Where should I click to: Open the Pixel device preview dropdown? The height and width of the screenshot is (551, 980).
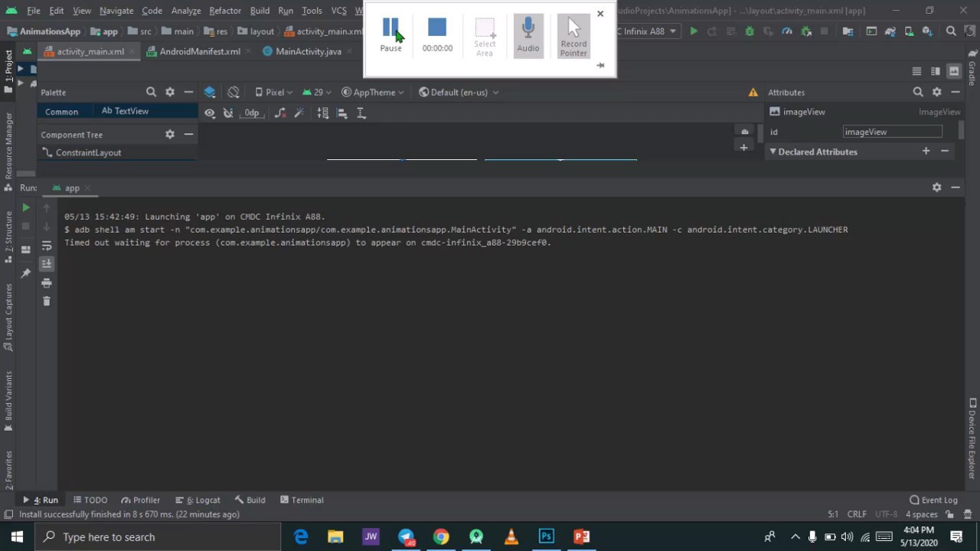click(273, 92)
